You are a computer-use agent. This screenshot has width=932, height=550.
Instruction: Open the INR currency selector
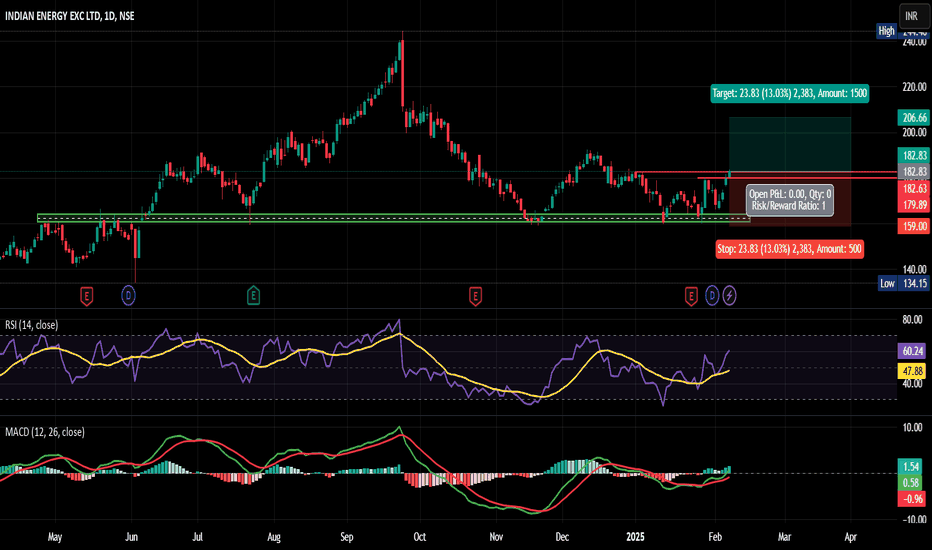(x=912, y=16)
